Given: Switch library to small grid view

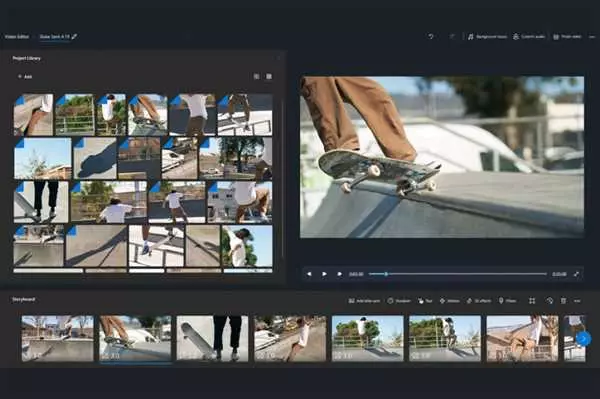Looking at the screenshot, I should [256, 77].
